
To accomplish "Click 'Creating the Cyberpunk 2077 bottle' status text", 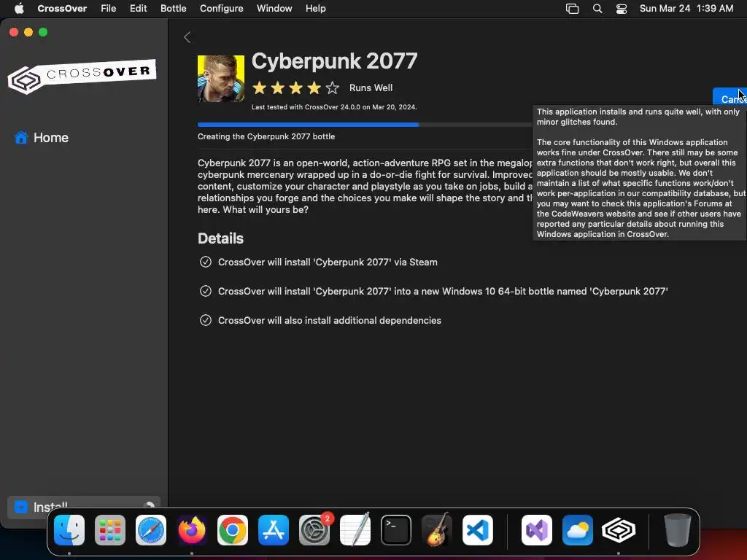I will (266, 136).
